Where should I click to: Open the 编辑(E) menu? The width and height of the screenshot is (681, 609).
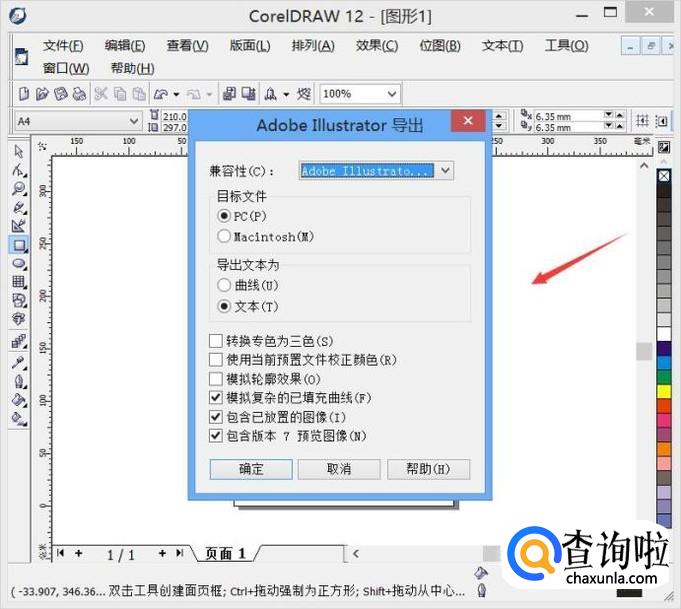coord(125,46)
